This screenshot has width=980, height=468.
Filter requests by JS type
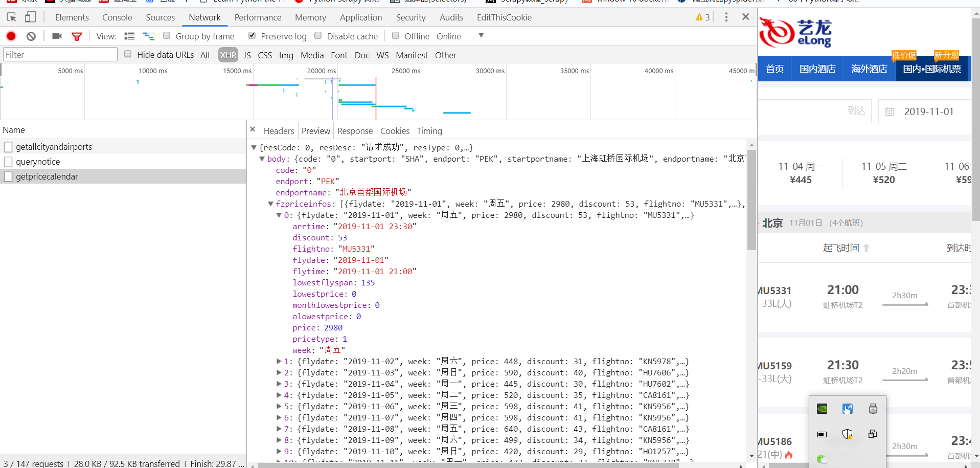pyautogui.click(x=247, y=55)
